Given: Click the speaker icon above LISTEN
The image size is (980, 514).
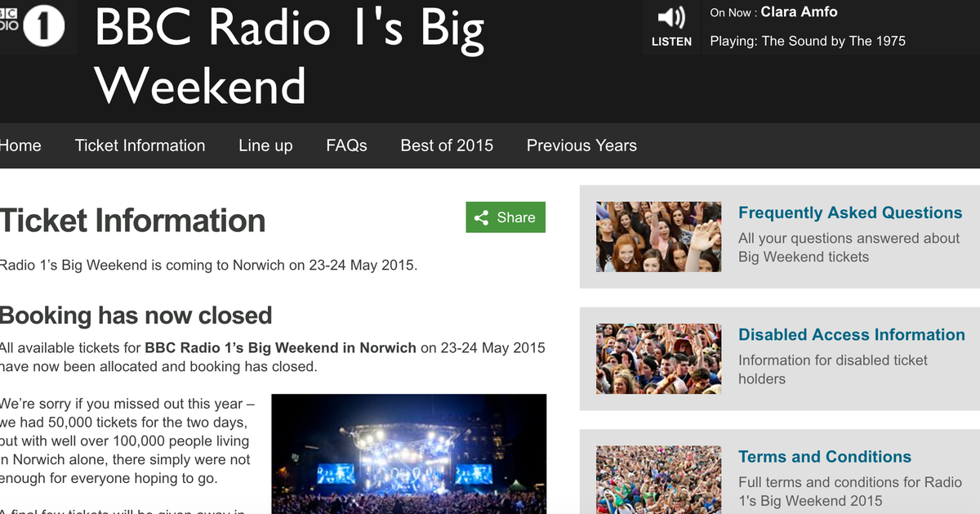Looking at the screenshot, I should (x=671, y=16).
